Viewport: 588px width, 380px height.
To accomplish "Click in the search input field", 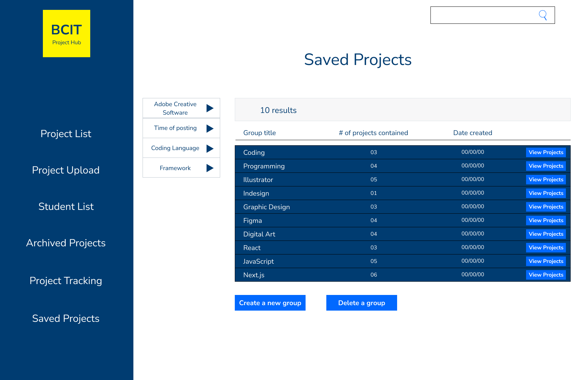I will [x=483, y=15].
